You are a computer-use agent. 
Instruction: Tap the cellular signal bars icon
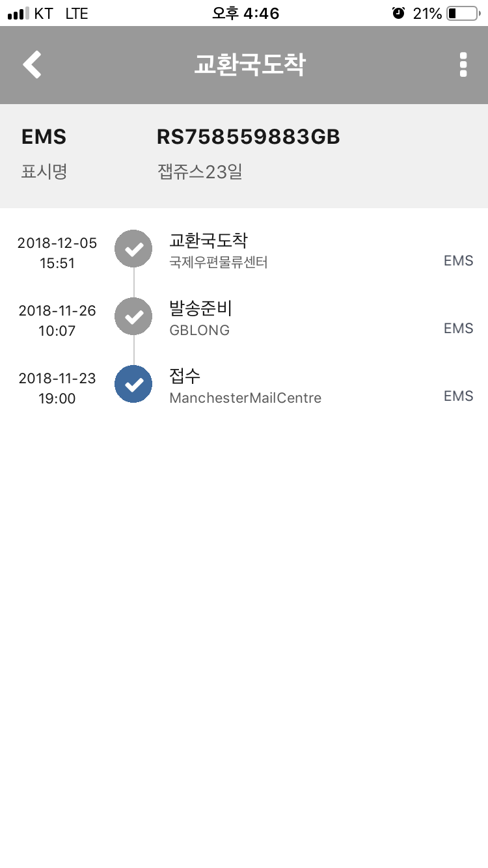coord(18,13)
